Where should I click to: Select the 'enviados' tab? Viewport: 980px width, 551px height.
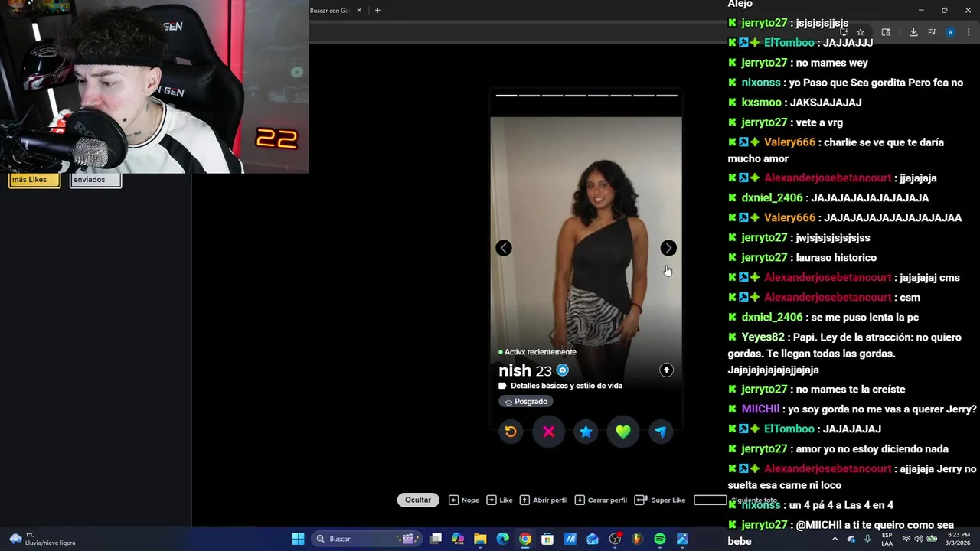tap(95, 180)
